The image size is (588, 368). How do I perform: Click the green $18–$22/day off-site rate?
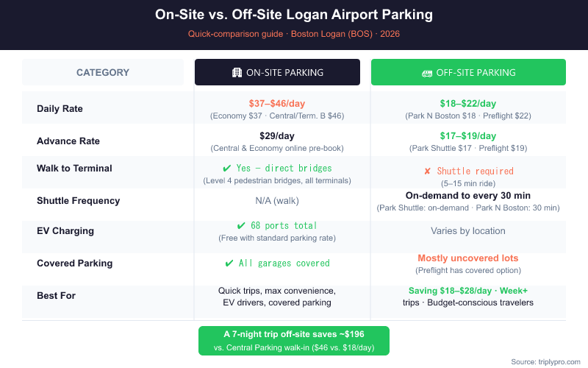click(468, 104)
